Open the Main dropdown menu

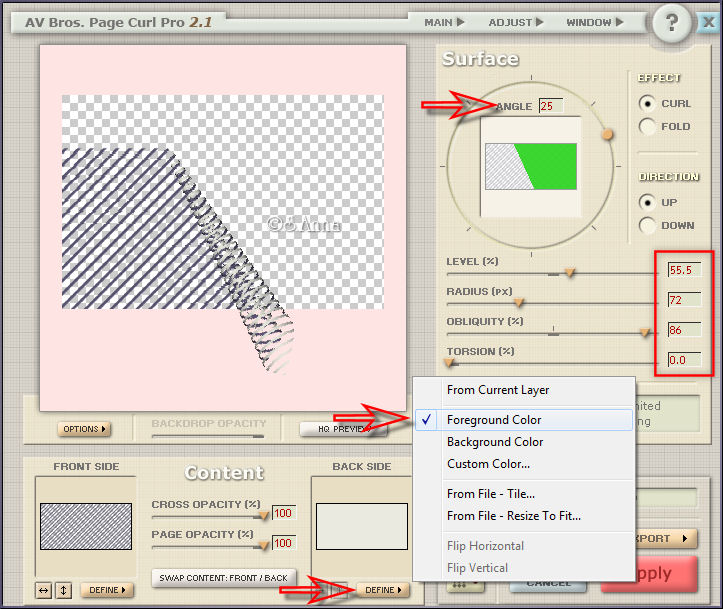click(444, 22)
